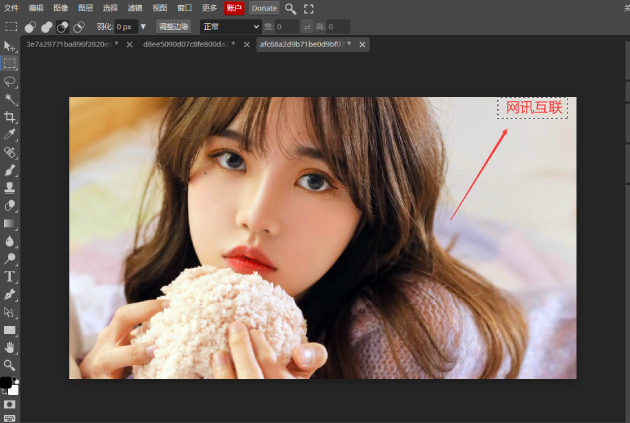The height and width of the screenshot is (423, 630).
Task: Open the 滤镜 (Filter) menu
Action: pos(135,8)
